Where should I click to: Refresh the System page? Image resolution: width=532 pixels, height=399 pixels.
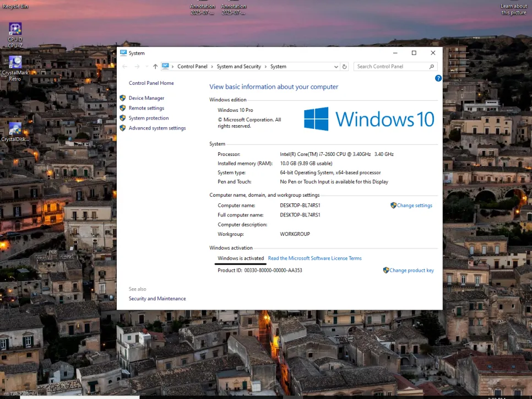tap(344, 67)
